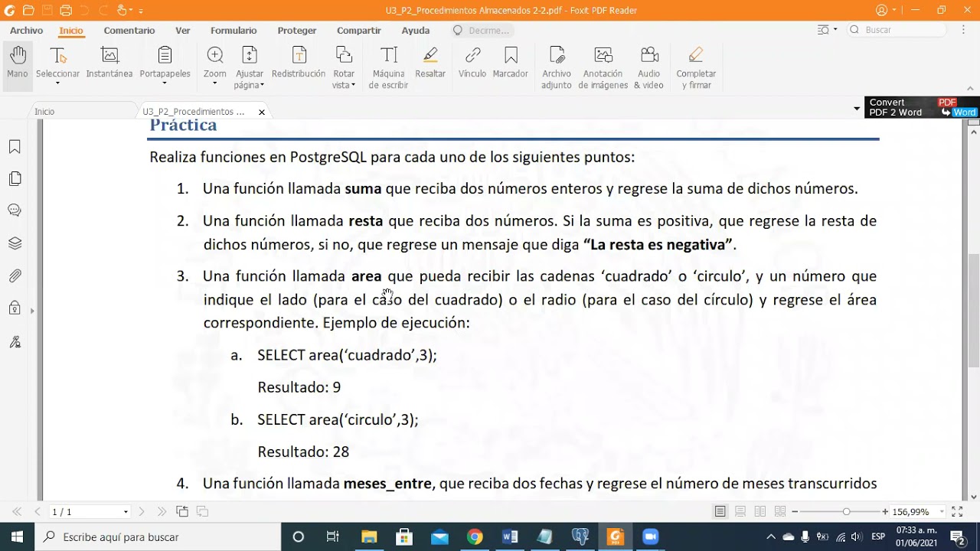
Task: Open the Rotar vista dropdown
Action: [x=353, y=86]
